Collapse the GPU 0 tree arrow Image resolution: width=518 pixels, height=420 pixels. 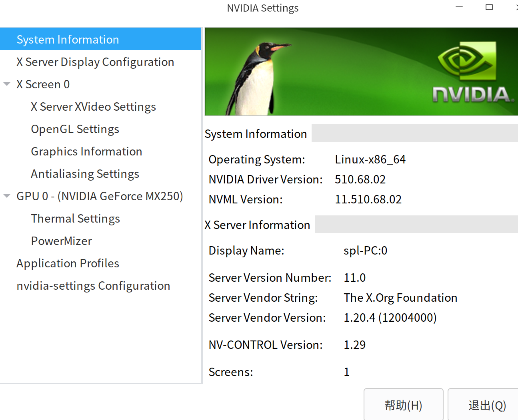7,196
